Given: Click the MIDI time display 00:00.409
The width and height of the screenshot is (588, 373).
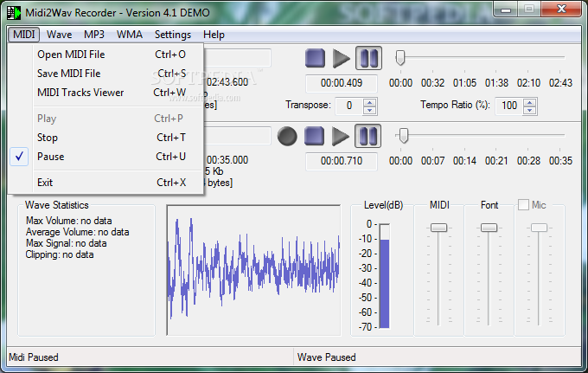Looking at the screenshot, I should click(x=342, y=83).
